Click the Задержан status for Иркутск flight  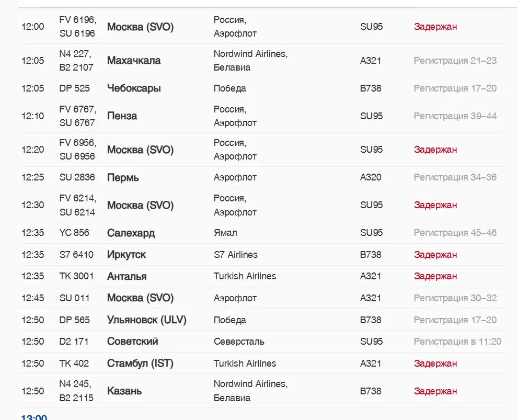pyautogui.click(x=435, y=255)
